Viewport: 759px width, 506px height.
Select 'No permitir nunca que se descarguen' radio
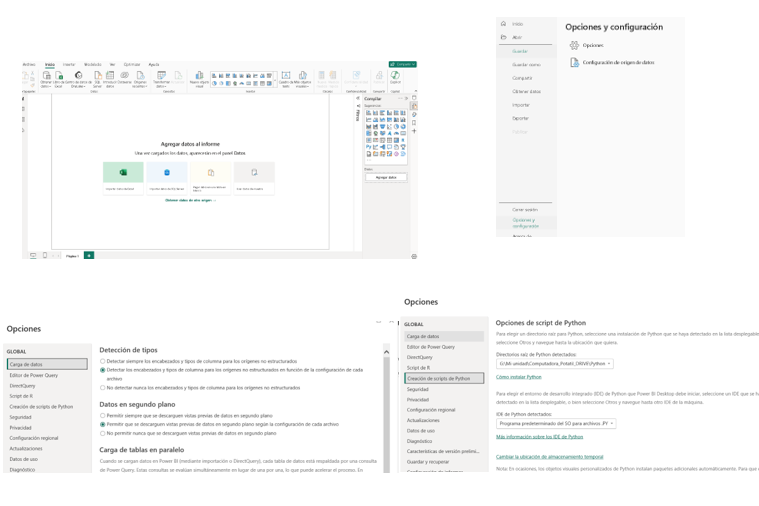click(103, 433)
